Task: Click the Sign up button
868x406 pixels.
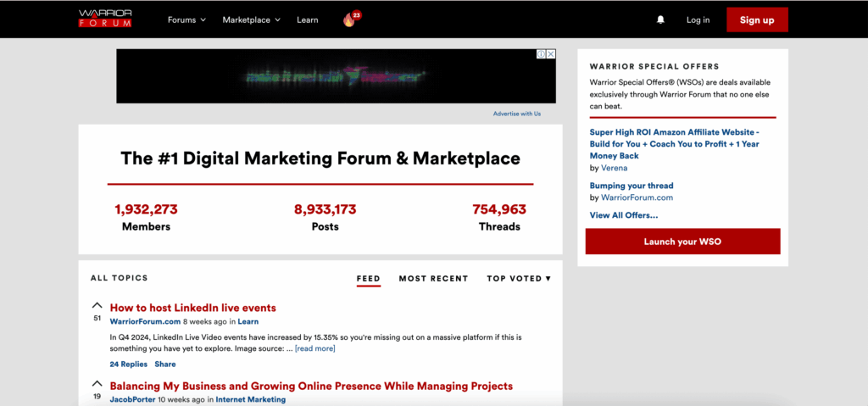Action: click(x=757, y=20)
